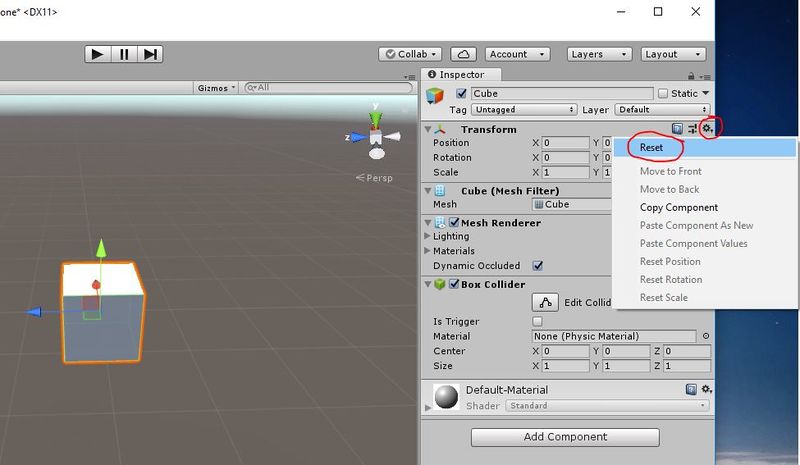Image resolution: width=800 pixels, height=465 pixels.
Task: Click the Mesh field showing Cube
Action: click(571, 205)
